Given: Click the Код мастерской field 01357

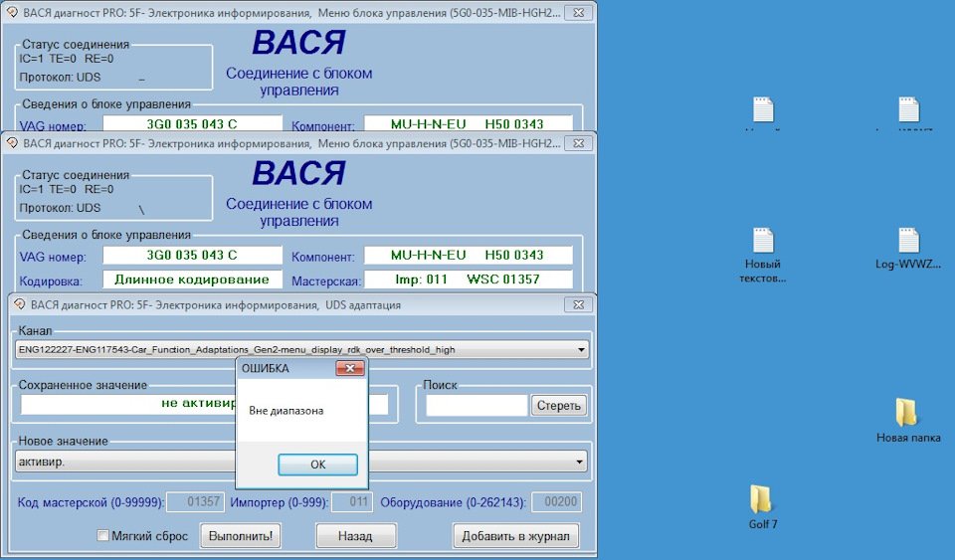Looking at the screenshot, I should click(x=196, y=501).
